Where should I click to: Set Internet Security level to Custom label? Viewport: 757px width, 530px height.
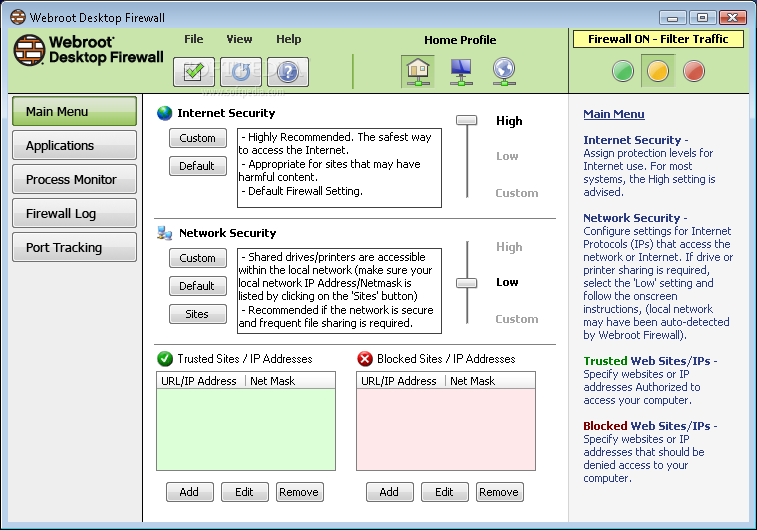click(x=517, y=193)
